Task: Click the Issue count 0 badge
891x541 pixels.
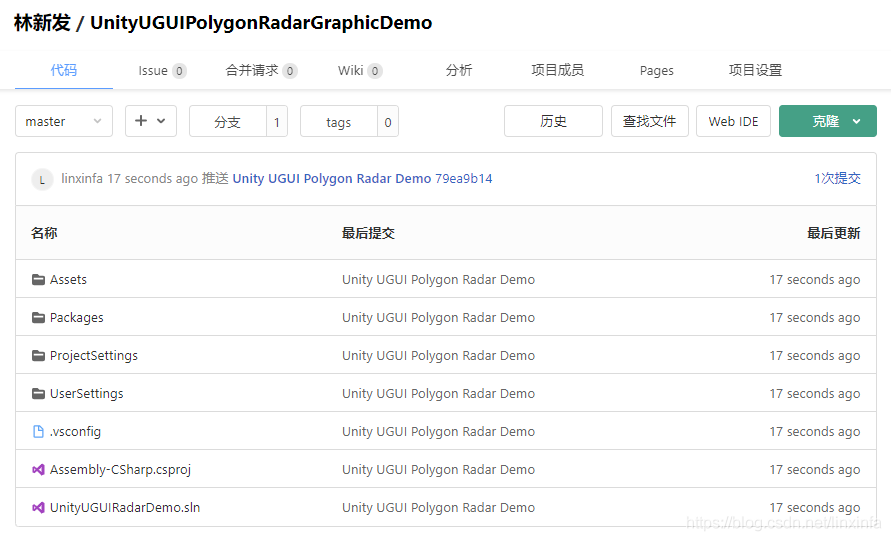Action: click(179, 71)
